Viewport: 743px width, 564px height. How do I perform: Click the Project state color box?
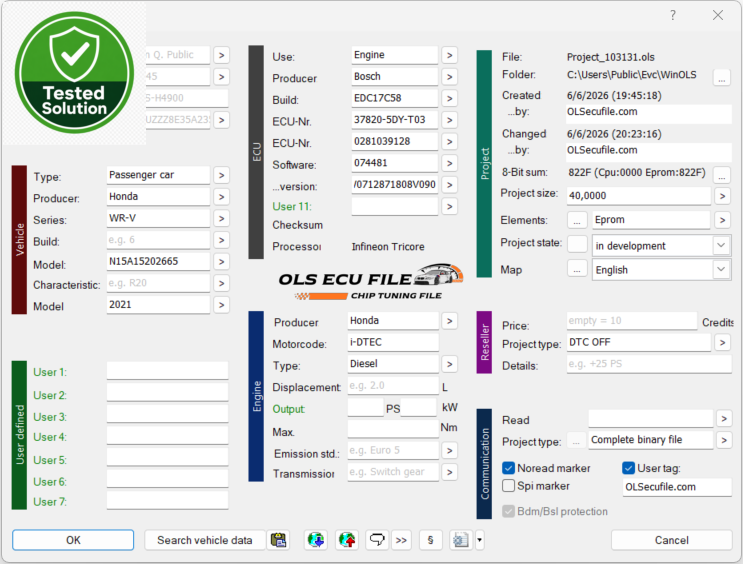pyautogui.click(x=577, y=244)
